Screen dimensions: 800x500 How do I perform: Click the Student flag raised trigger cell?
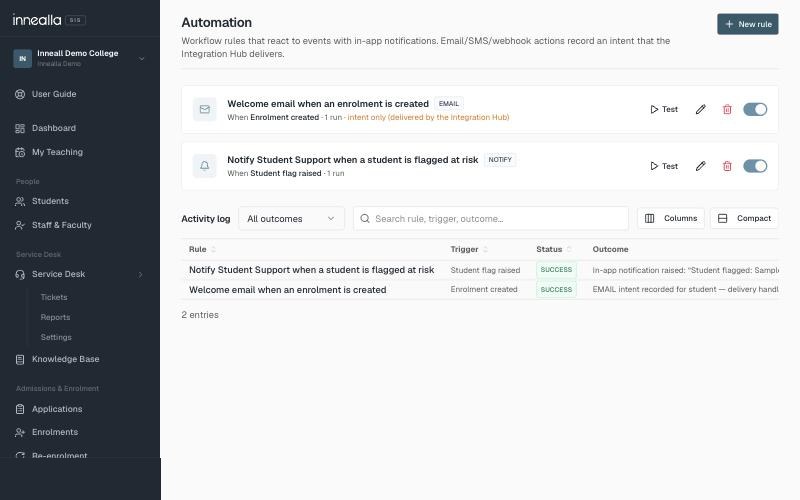pos(485,270)
